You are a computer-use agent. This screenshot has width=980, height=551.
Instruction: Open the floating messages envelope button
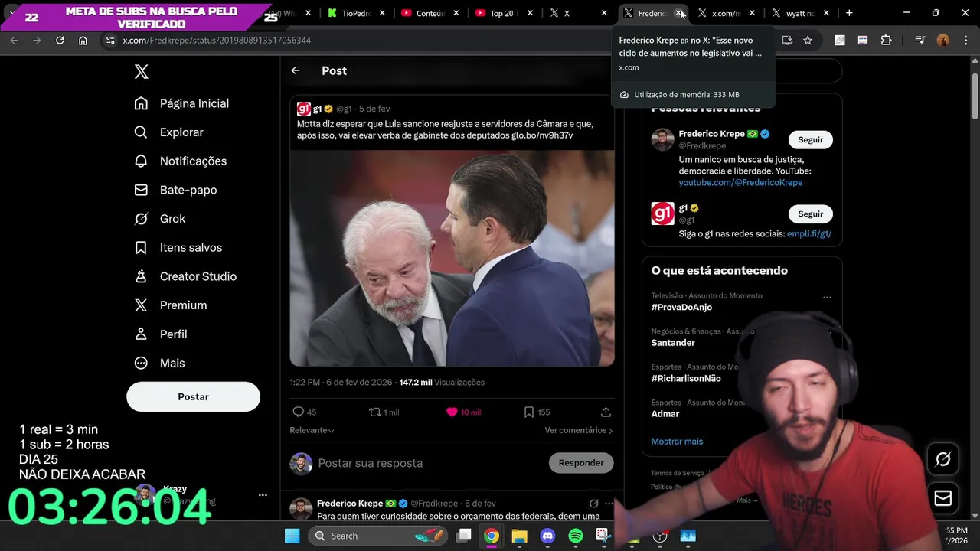tap(943, 498)
